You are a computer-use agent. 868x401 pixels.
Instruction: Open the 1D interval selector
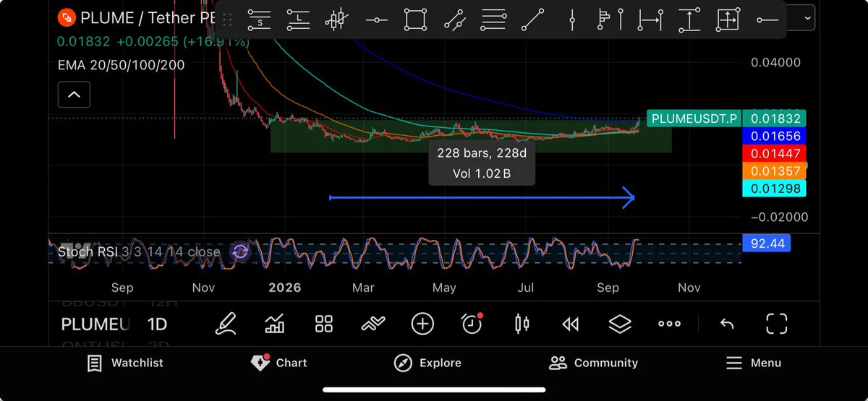[158, 324]
